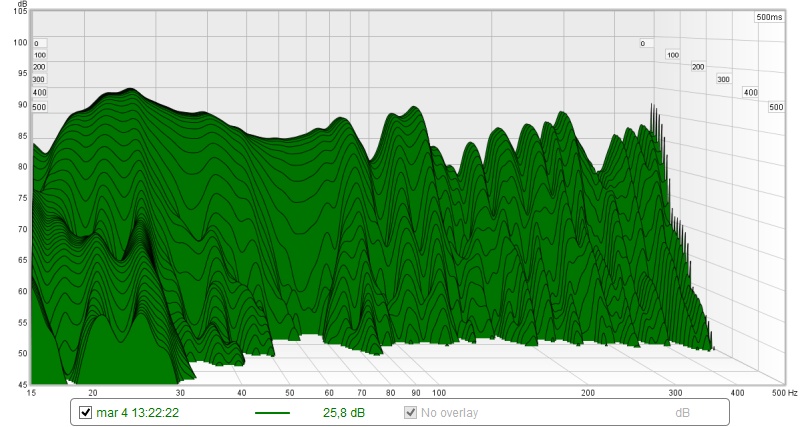Click the 40 Hz frequency axis label
The height and width of the screenshot is (427, 800).
click(x=242, y=393)
